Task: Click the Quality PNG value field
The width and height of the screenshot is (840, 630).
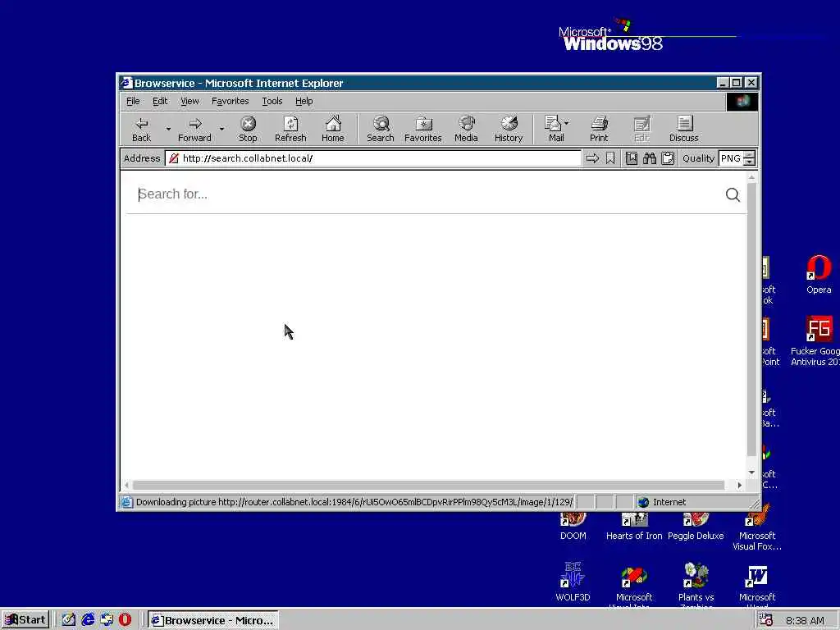Action: point(731,158)
